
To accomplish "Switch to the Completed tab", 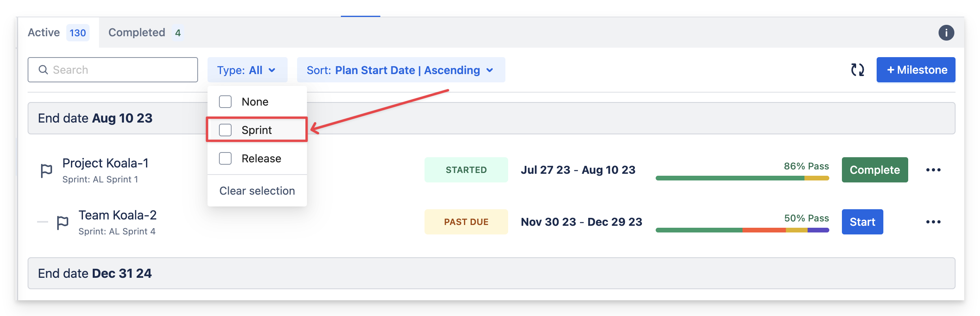I will coord(144,33).
